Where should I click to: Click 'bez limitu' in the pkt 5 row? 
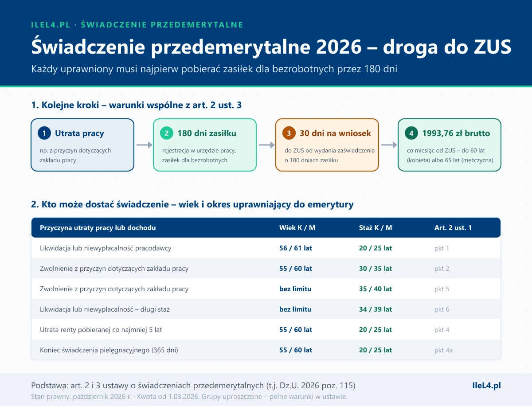295,289
